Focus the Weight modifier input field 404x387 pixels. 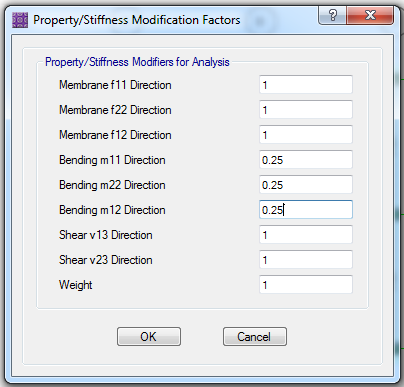point(306,285)
